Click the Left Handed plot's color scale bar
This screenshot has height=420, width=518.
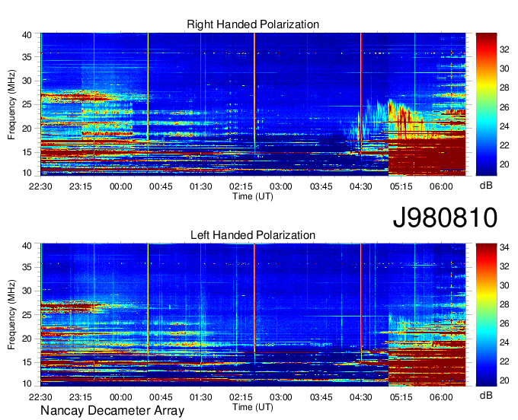click(x=486, y=315)
